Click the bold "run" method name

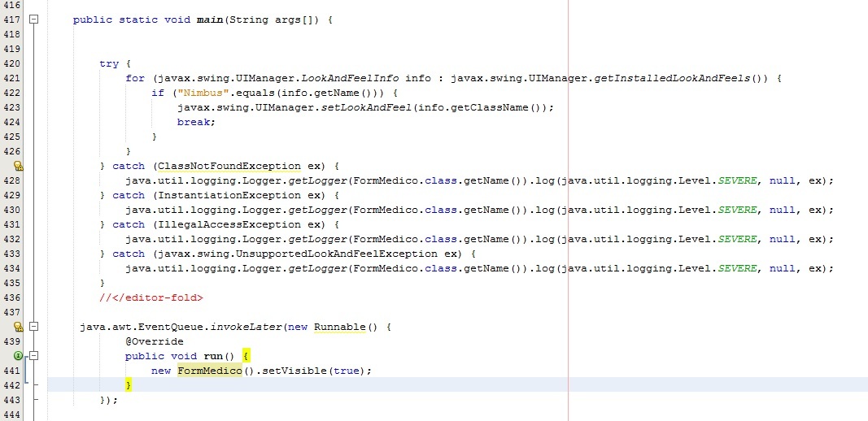(213, 356)
